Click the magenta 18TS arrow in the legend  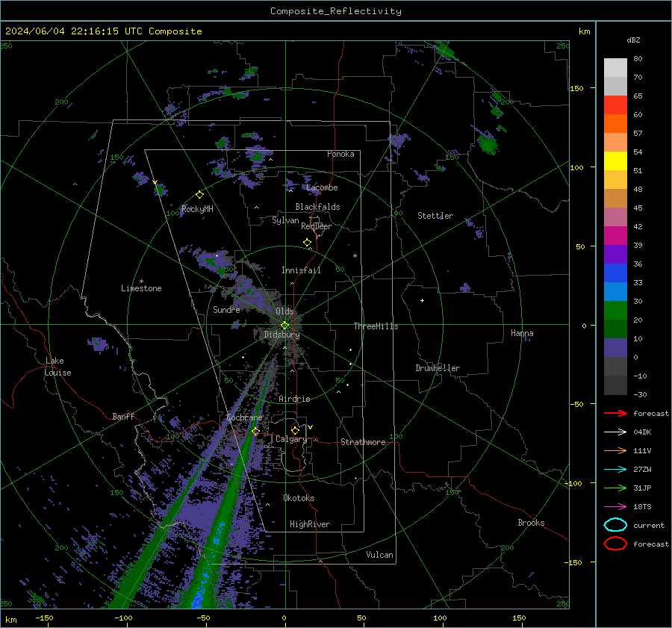pos(615,506)
